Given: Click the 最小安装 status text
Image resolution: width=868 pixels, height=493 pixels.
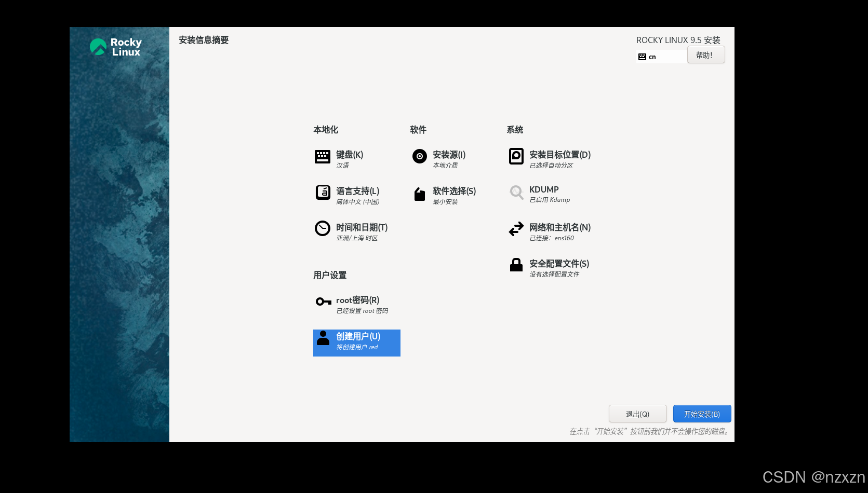Looking at the screenshot, I should [445, 202].
